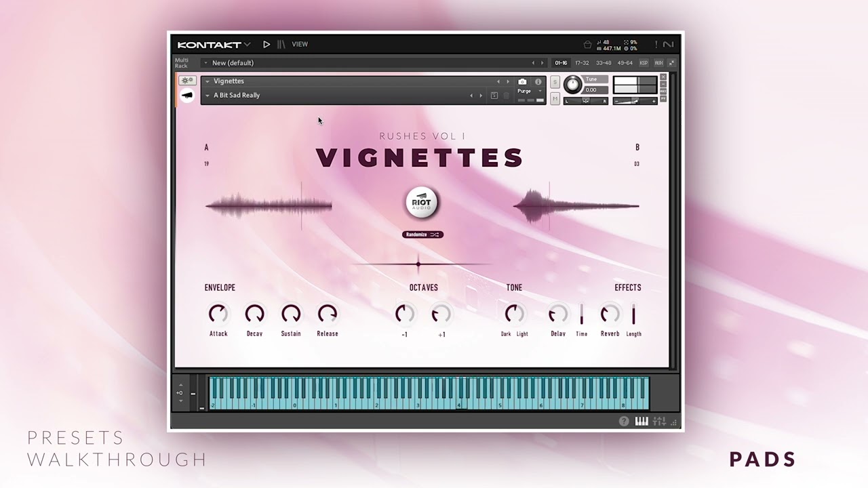This screenshot has height=488, width=868.
Task: Click the Tune knob
Action: coord(573,85)
